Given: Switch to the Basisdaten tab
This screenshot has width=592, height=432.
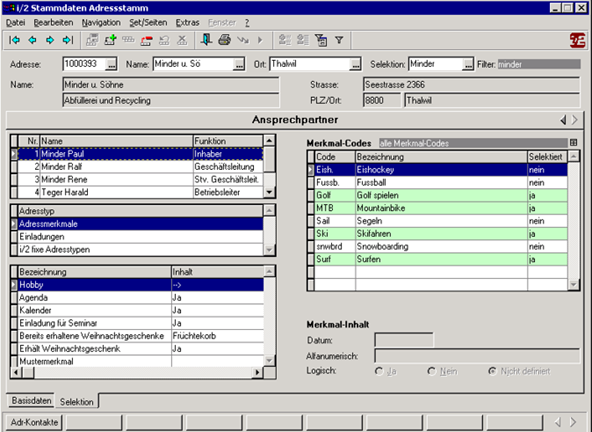Looking at the screenshot, I should pyautogui.click(x=31, y=400).
